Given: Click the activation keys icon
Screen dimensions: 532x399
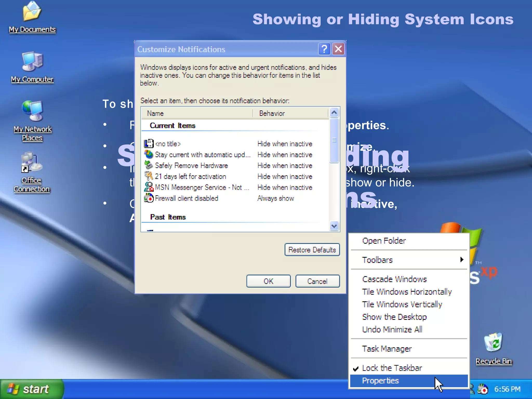Looking at the screenshot, I should [x=149, y=176].
